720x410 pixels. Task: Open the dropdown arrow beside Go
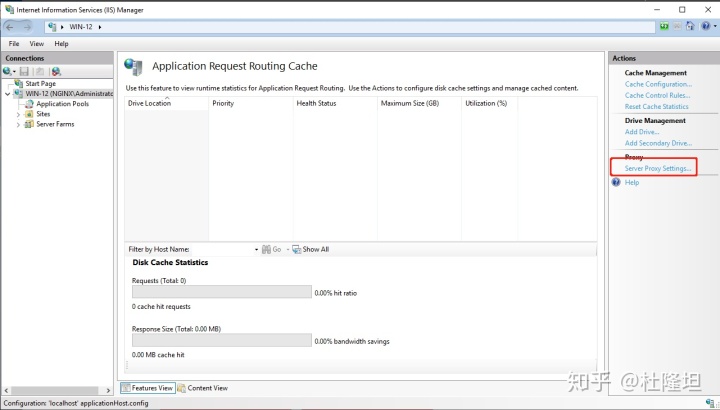287,249
